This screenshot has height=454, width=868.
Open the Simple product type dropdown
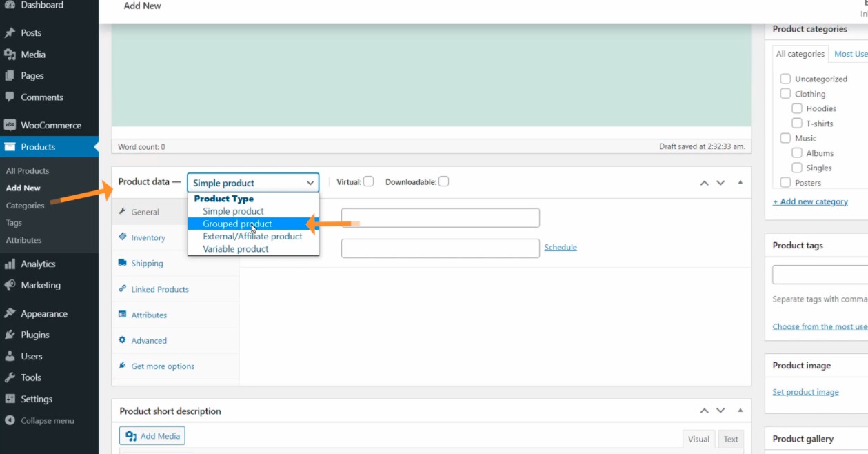click(x=253, y=183)
